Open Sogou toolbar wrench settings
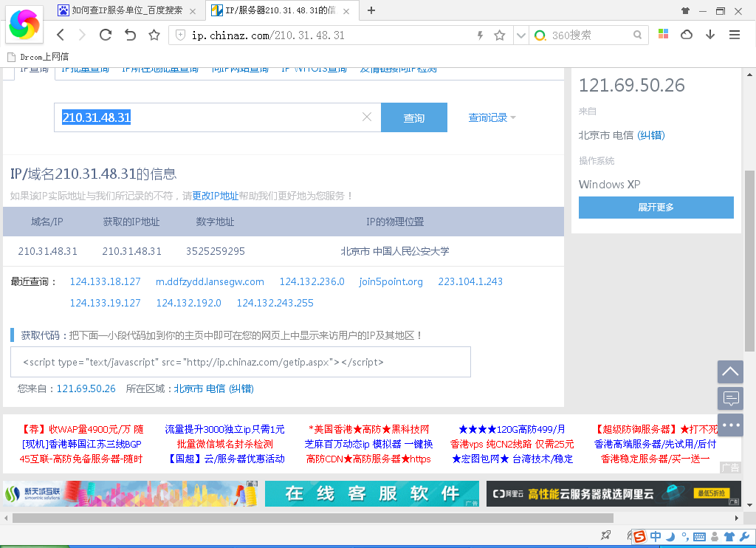Screen dimensions: 756x548 coord(744,536)
